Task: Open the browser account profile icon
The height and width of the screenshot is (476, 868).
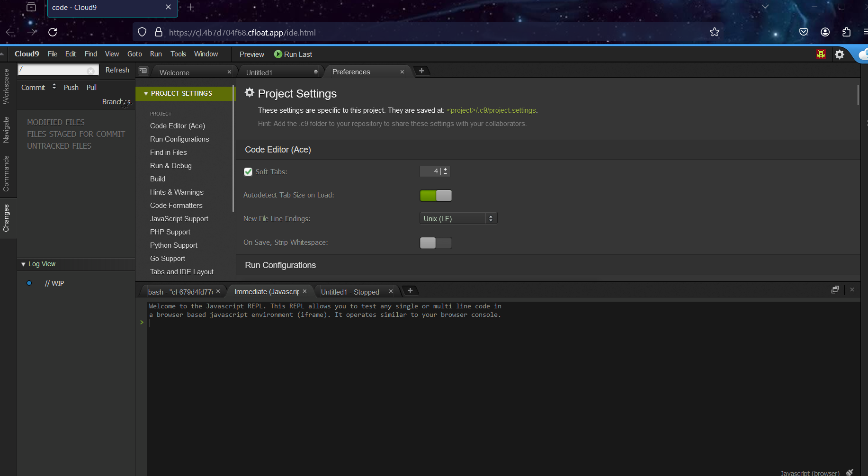Action: click(x=825, y=32)
